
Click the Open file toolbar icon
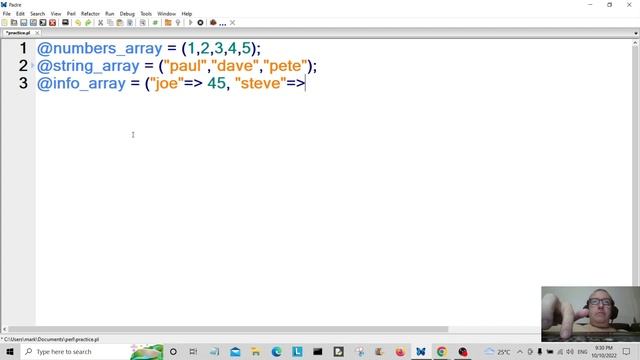click(x=14, y=23)
